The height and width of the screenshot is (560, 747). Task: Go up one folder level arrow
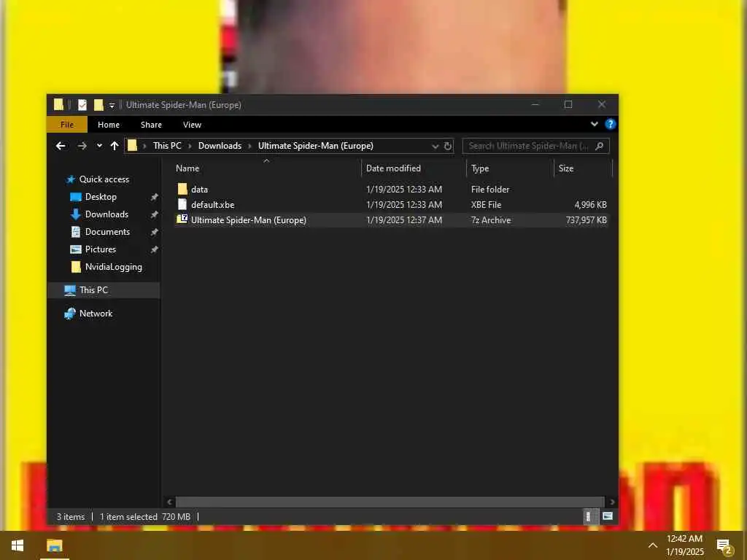pos(115,146)
